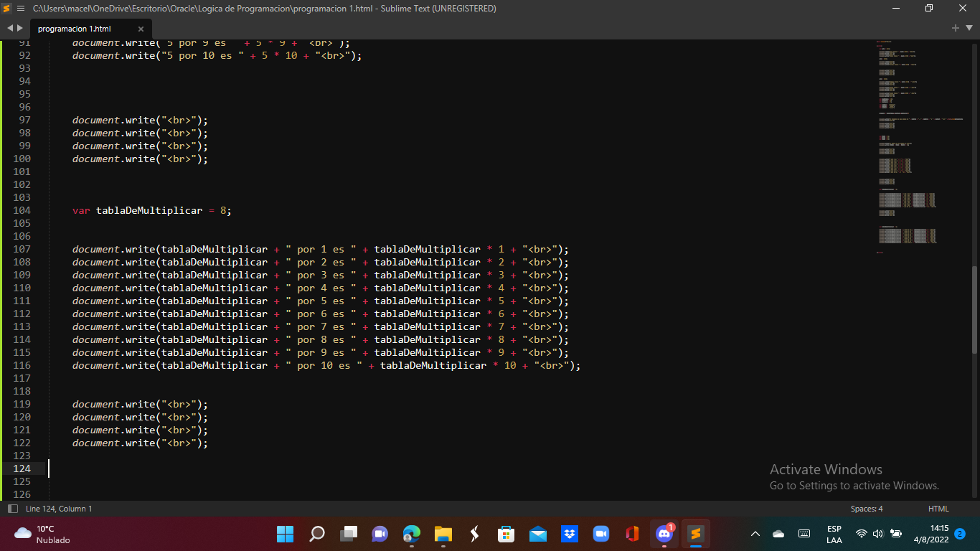Screen dimensions: 980x551
Task: Open Zoom from taskbar
Action: (601, 534)
